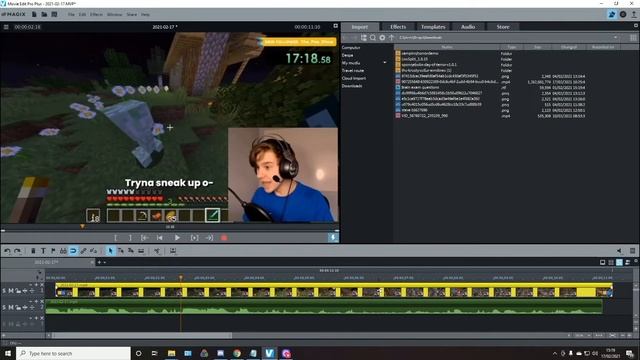Jump to end of range
The height and width of the screenshot is (360, 640).
click(x=209, y=238)
